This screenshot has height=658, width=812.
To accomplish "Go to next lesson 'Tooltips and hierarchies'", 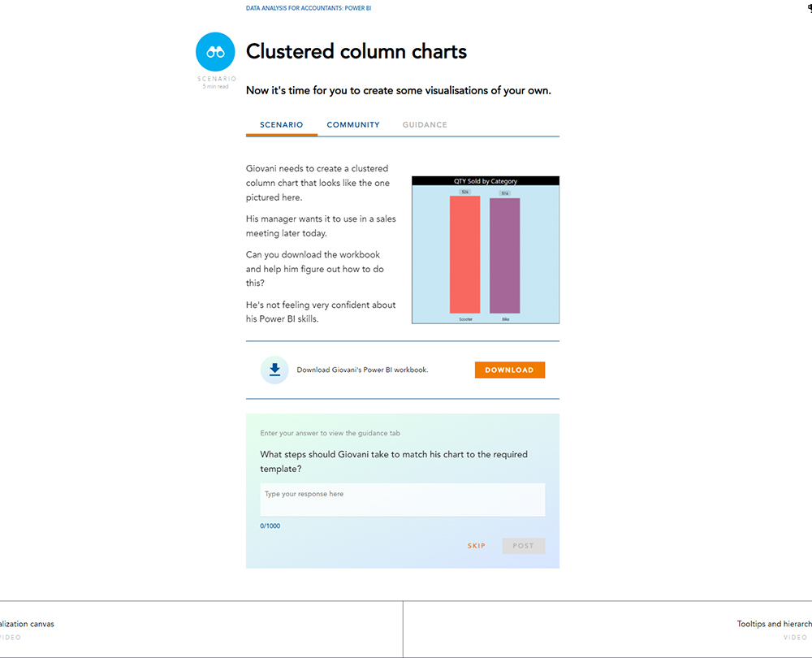I will click(773, 625).
